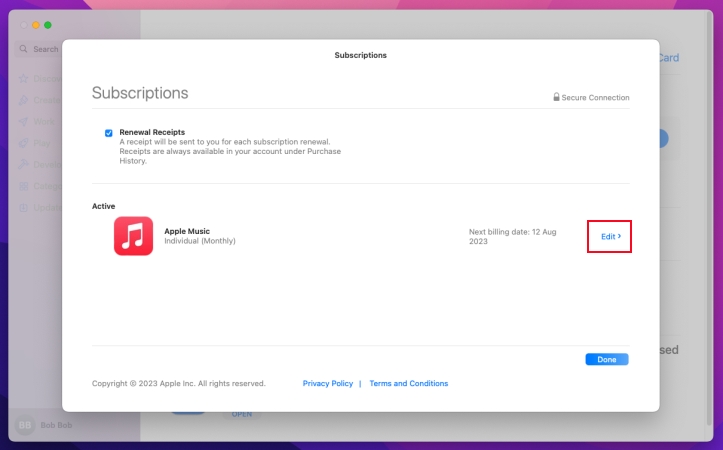Open the Privacy Policy link
Screen dimensions: 723x450
coord(327,383)
